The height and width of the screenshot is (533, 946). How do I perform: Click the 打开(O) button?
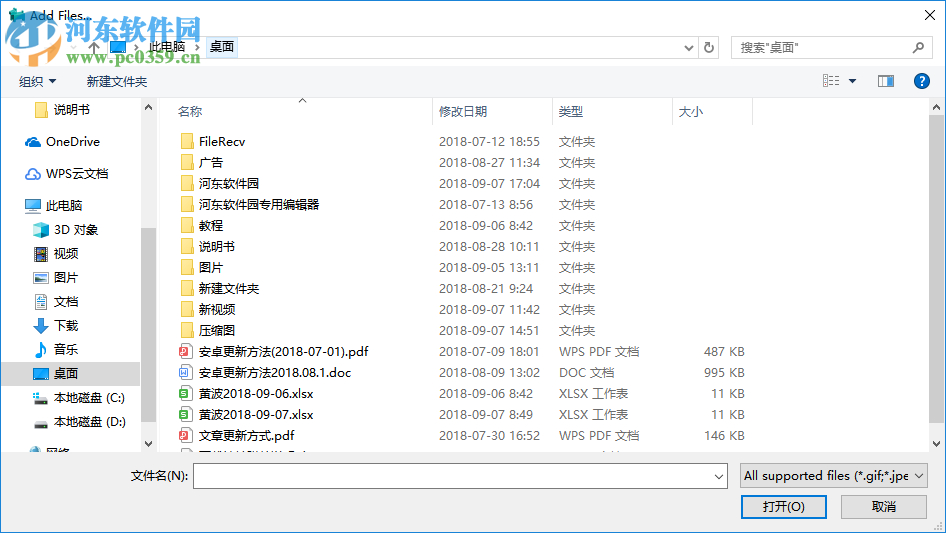pos(784,507)
